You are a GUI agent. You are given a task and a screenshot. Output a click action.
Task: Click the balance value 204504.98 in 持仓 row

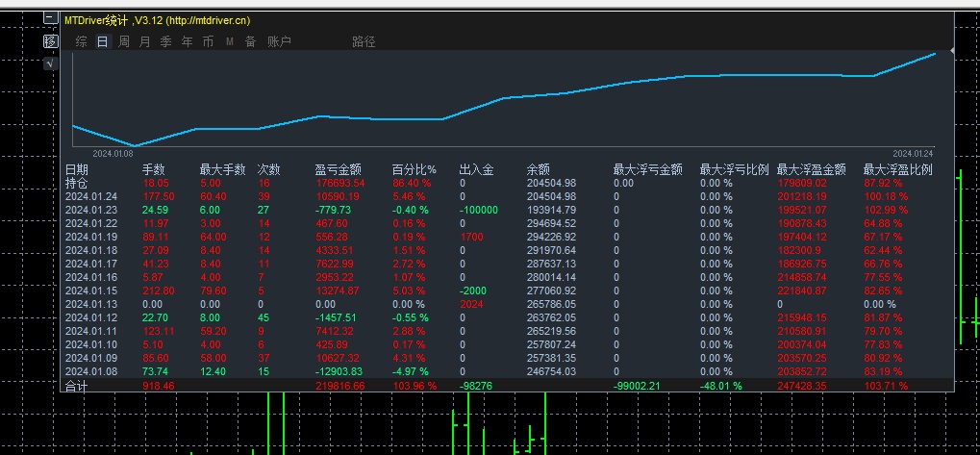point(552,183)
